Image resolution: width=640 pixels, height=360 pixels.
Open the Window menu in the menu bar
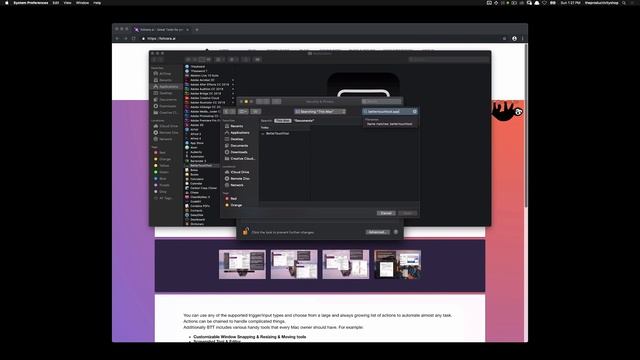tap(82, 3)
